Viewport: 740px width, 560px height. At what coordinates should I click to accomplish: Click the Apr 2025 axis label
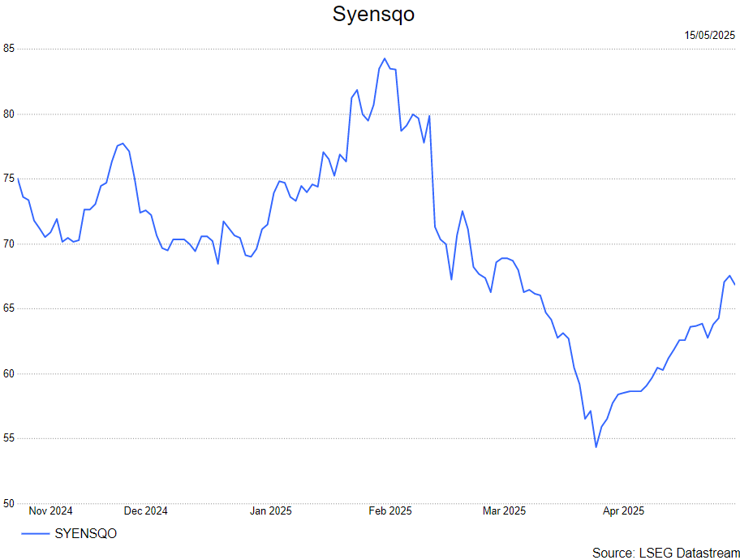click(623, 510)
